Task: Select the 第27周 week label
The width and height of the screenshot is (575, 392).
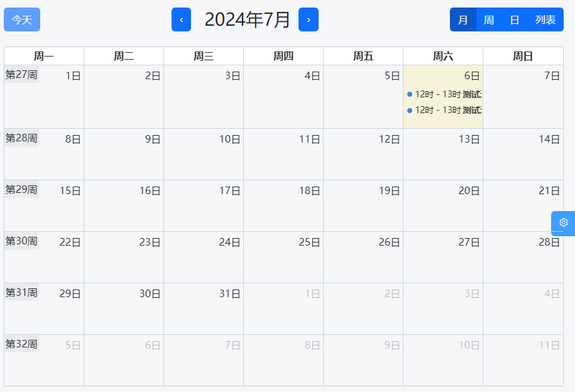Action: (x=21, y=74)
